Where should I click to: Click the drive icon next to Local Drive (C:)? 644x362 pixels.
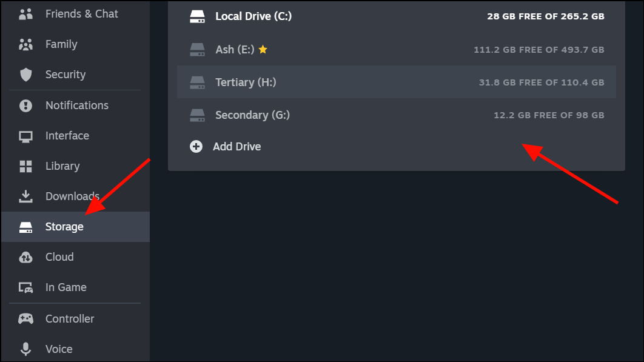(196, 16)
